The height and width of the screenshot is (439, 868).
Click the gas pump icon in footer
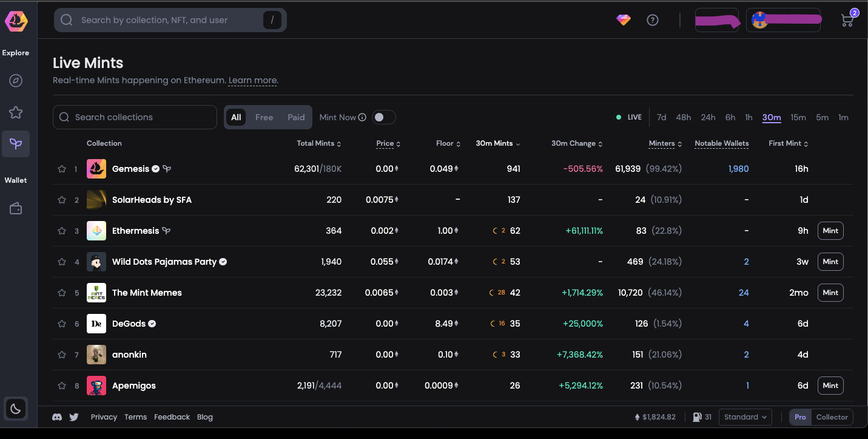pyautogui.click(x=697, y=417)
